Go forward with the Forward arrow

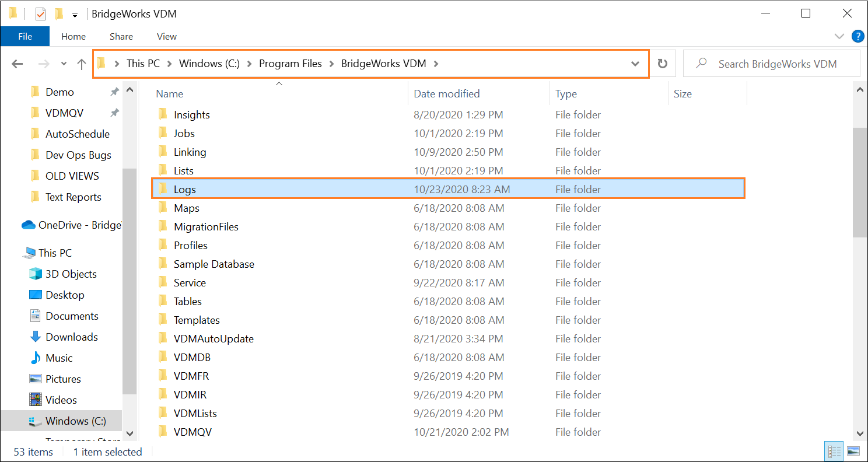[44, 64]
